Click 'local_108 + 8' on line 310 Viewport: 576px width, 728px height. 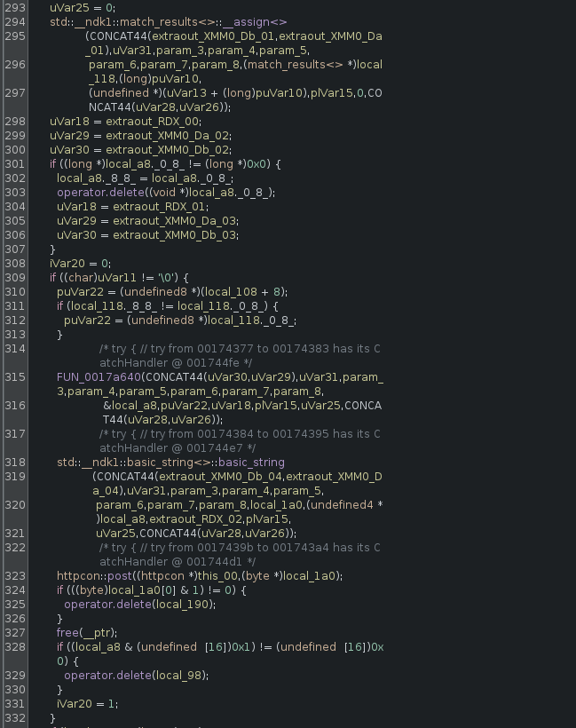pos(242,292)
